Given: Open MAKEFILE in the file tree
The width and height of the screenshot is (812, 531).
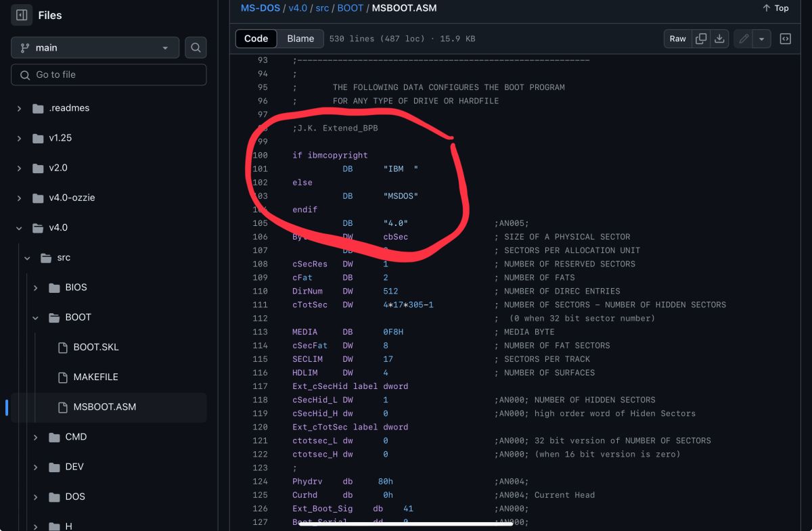Looking at the screenshot, I should point(95,377).
